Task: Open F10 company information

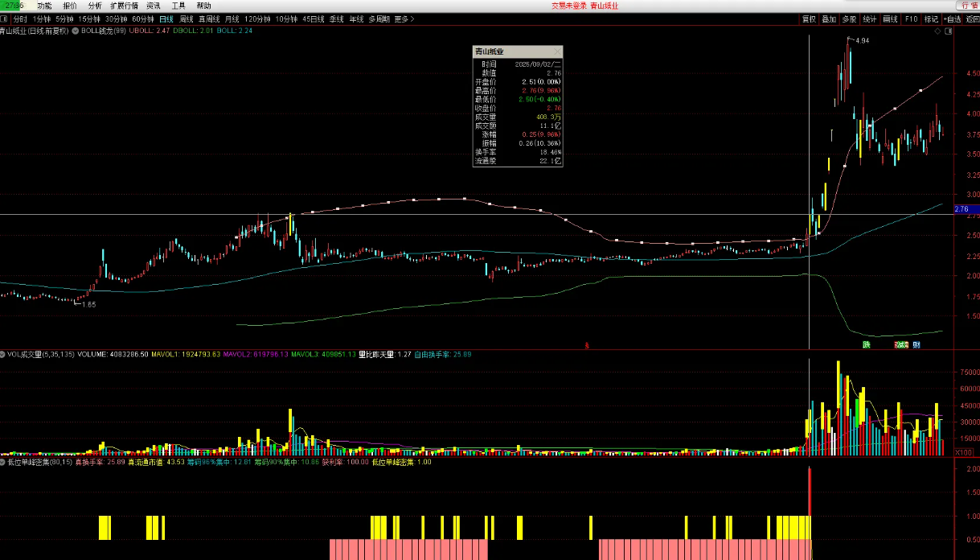Action: point(911,19)
